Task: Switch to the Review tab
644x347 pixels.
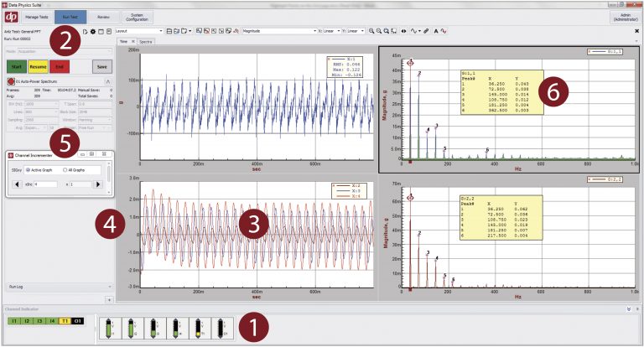Action: pyautogui.click(x=102, y=15)
